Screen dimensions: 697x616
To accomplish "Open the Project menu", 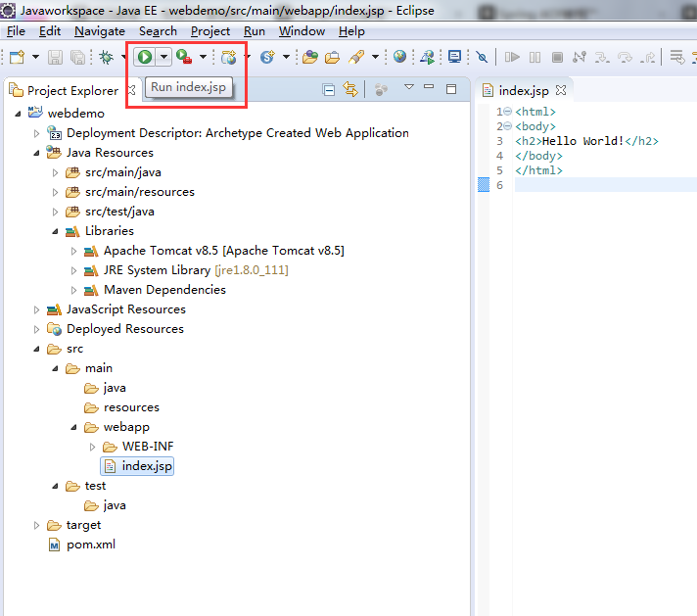I will (210, 31).
